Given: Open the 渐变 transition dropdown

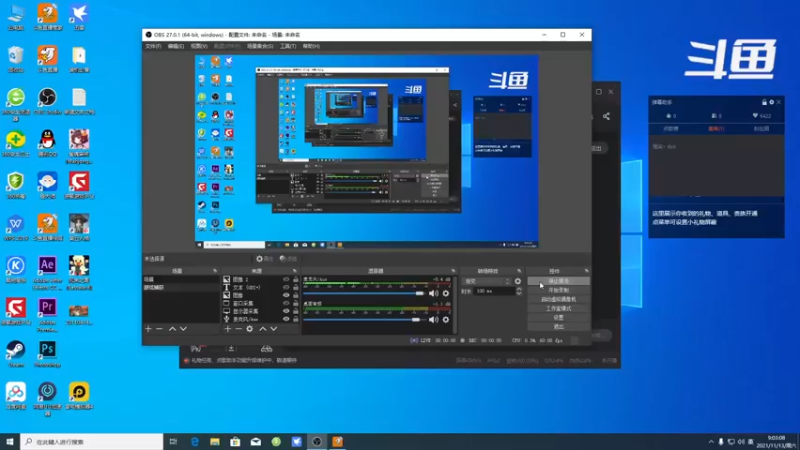Looking at the screenshot, I should pos(486,281).
